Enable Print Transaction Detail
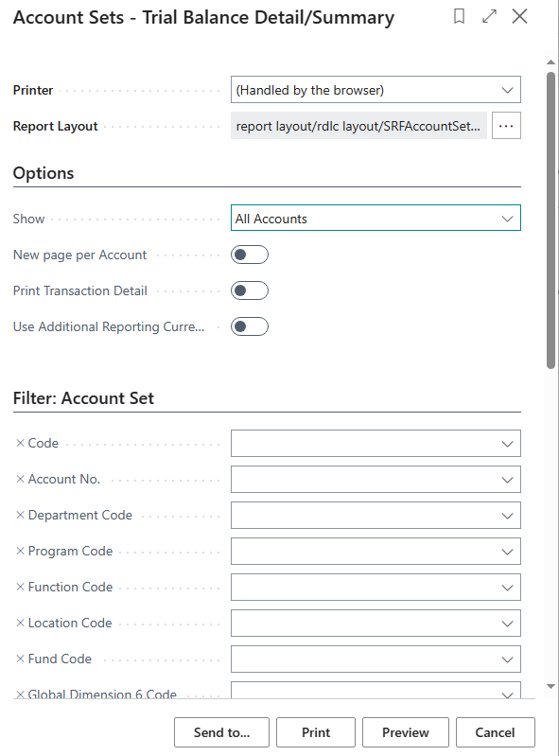 pos(249,290)
